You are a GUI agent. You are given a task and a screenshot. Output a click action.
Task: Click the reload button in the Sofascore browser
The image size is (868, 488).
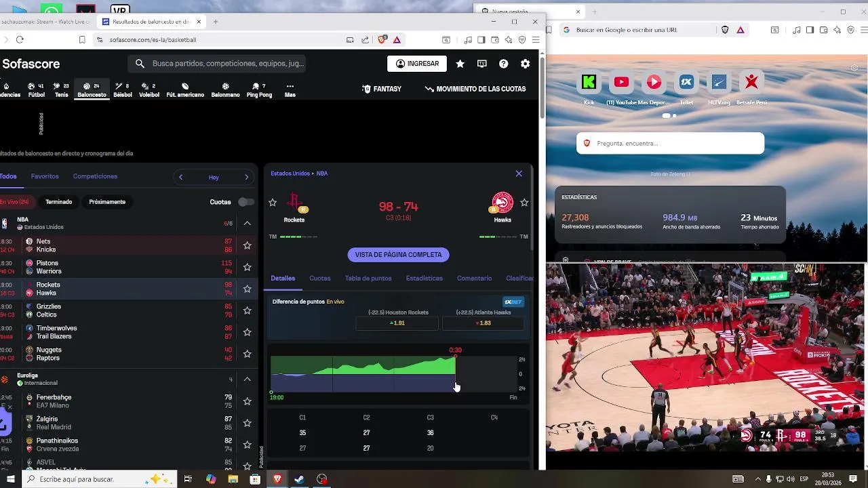(20, 40)
